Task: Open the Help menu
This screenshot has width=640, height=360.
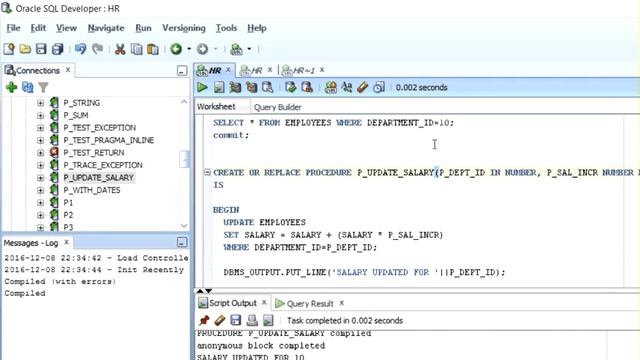Action: click(x=257, y=28)
